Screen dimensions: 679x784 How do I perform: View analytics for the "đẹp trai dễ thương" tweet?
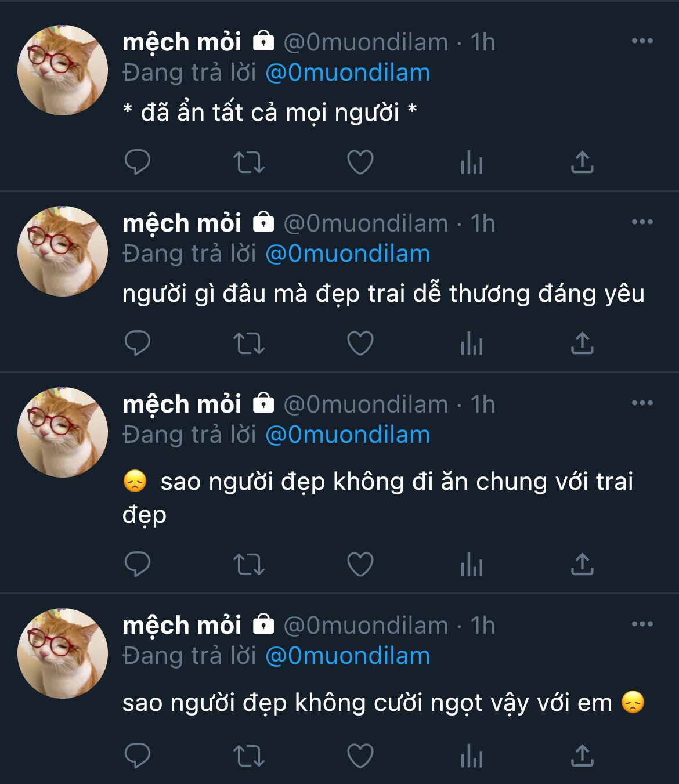[471, 344]
